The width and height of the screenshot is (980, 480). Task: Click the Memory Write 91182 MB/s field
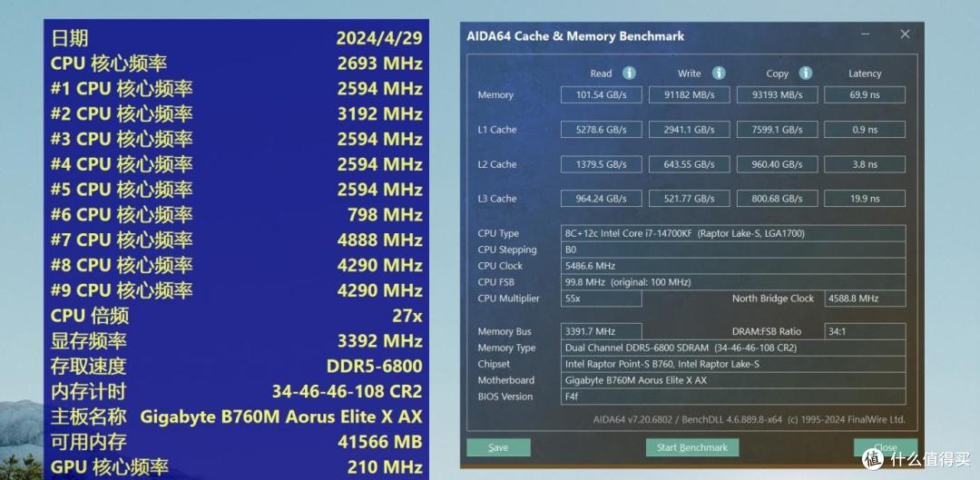(x=690, y=95)
